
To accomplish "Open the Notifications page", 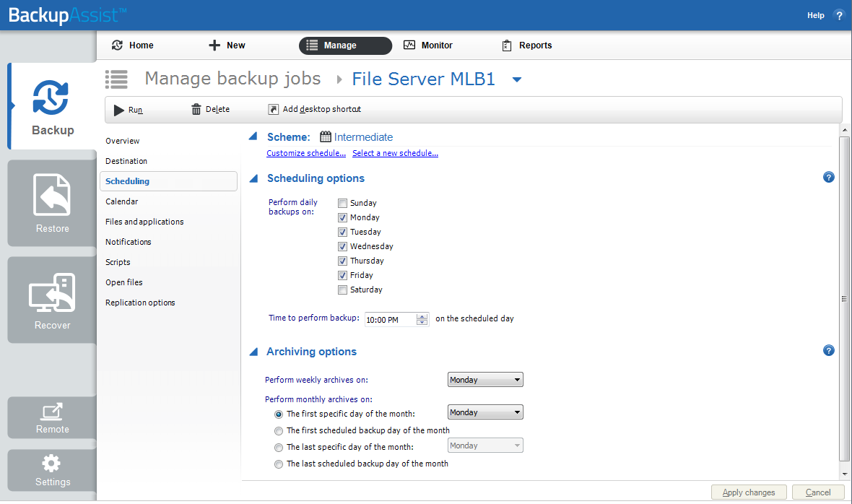I will point(129,242).
